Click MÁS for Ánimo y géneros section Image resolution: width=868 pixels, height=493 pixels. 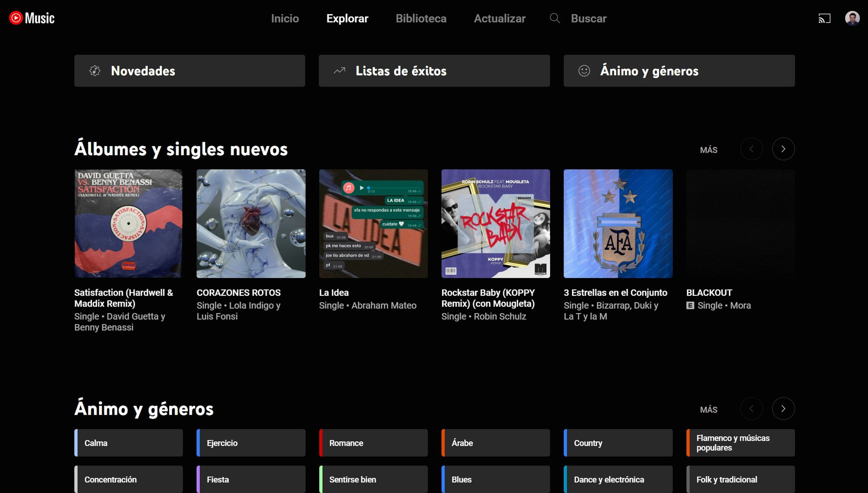point(709,409)
